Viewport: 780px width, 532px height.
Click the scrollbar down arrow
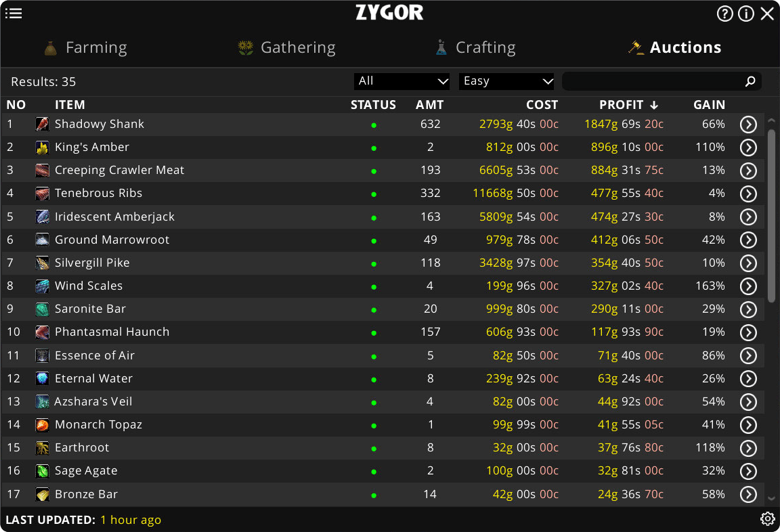(x=771, y=498)
